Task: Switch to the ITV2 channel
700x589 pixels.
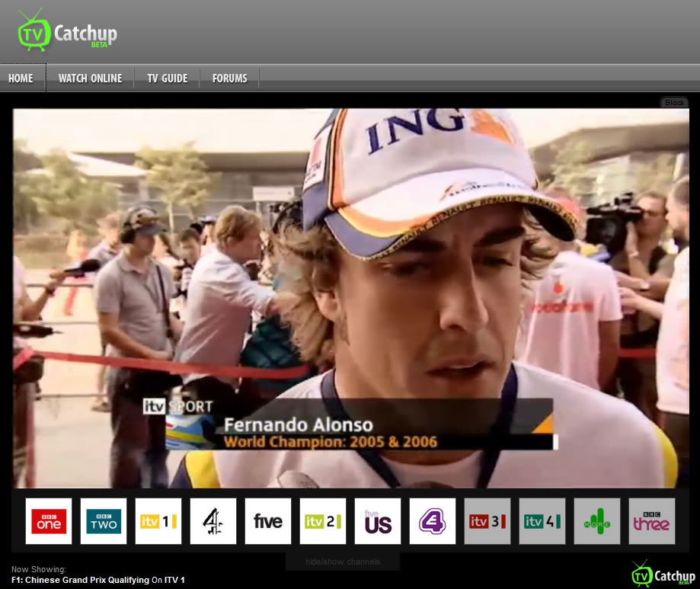Action: pyautogui.click(x=323, y=521)
